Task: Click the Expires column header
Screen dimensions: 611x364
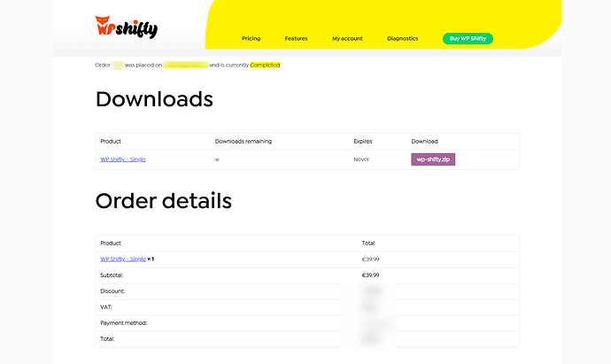Action: pyautogui.click(x=365, y=142)
